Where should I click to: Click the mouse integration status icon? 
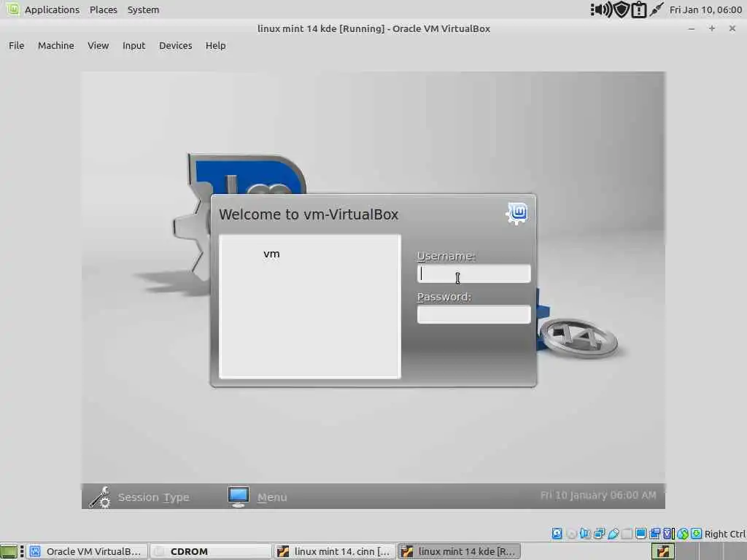[x=683, y=534]
